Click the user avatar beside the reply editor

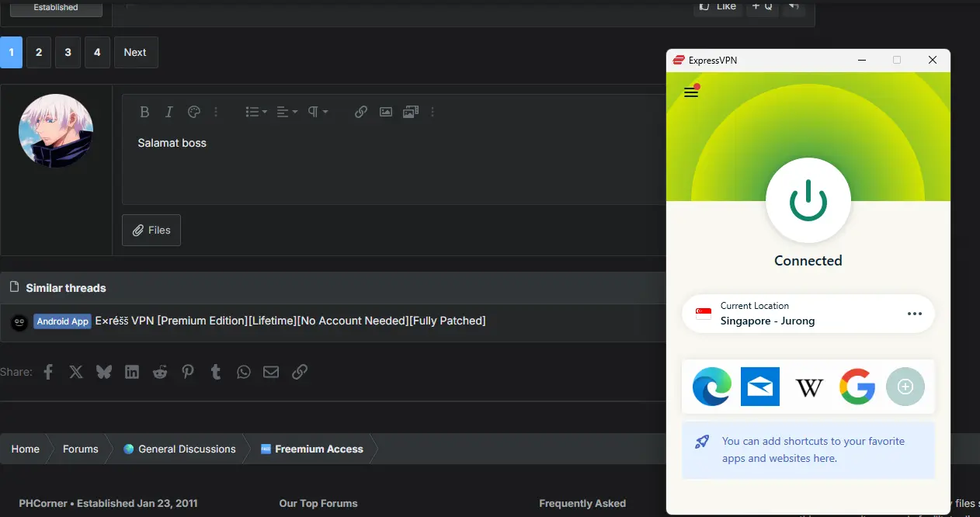[56, 130]
